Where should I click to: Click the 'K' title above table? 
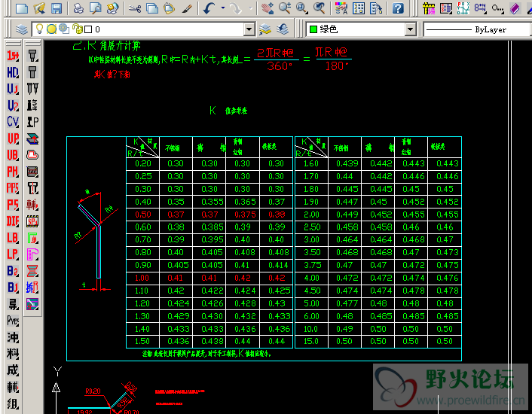(x=212, y=111)
